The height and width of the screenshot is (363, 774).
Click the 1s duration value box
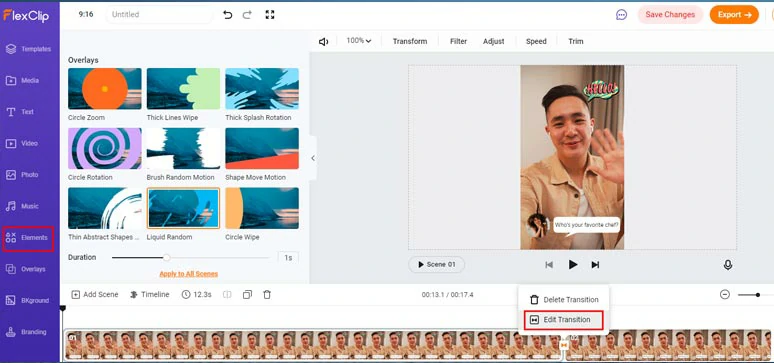pos(288,258)
